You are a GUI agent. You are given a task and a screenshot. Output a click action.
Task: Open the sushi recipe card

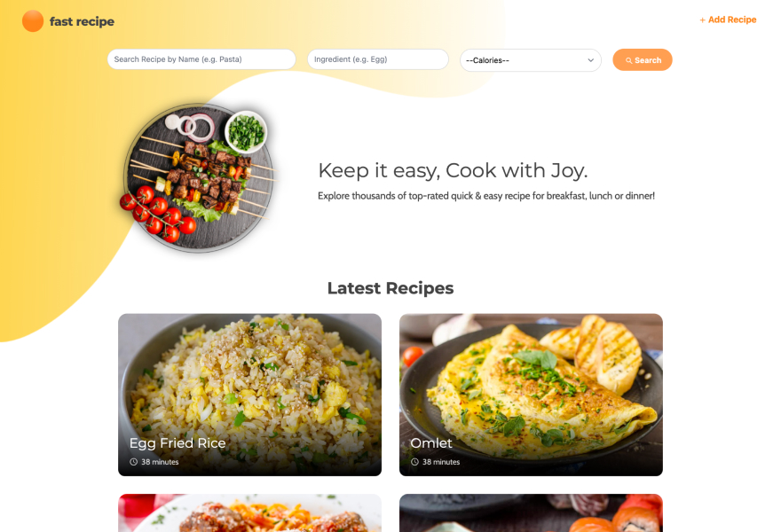pos(531,513)
